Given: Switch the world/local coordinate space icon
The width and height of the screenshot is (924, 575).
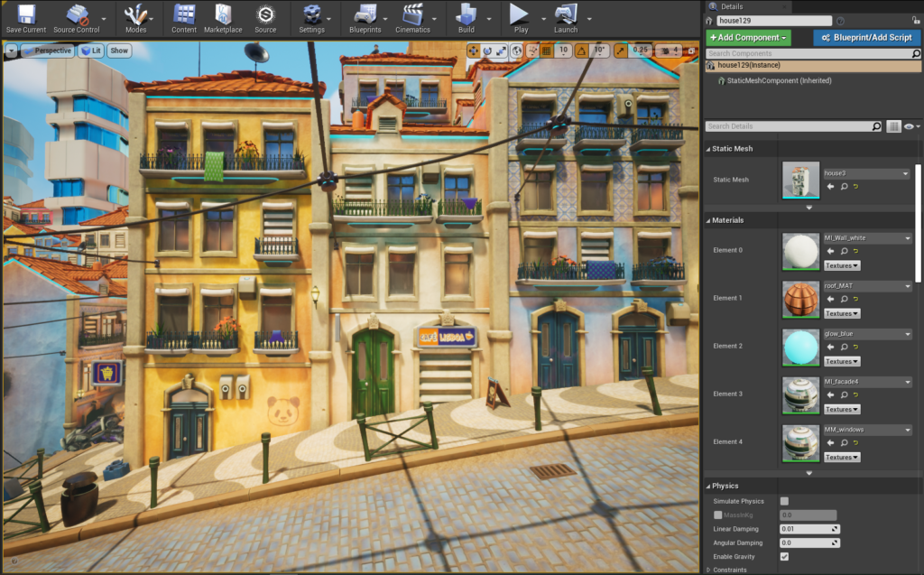Looking at the screenshot, I should click(517, 51).
